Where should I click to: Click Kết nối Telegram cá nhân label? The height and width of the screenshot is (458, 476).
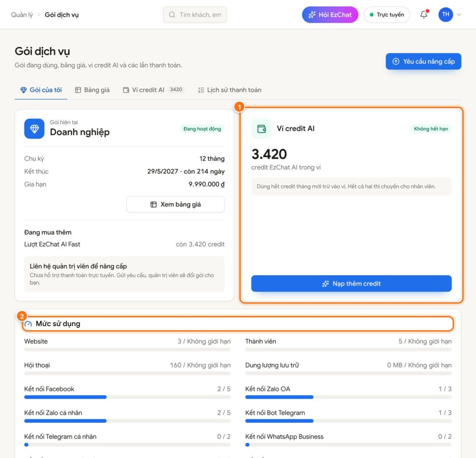[x=60, y=437]
